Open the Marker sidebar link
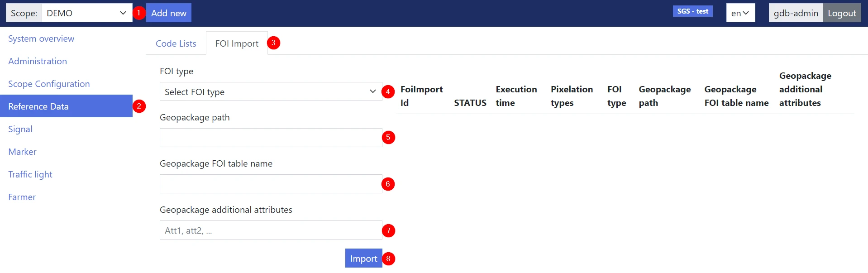 coord(22,152)
